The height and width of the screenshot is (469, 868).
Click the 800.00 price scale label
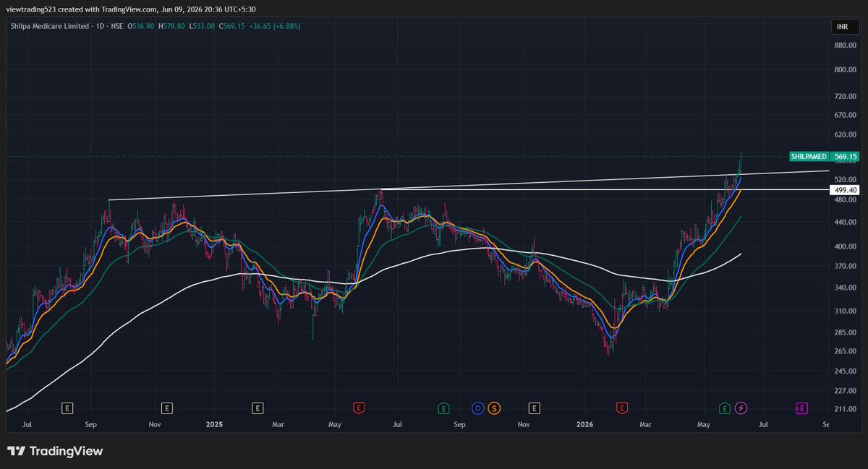click(x=845, y=70)
